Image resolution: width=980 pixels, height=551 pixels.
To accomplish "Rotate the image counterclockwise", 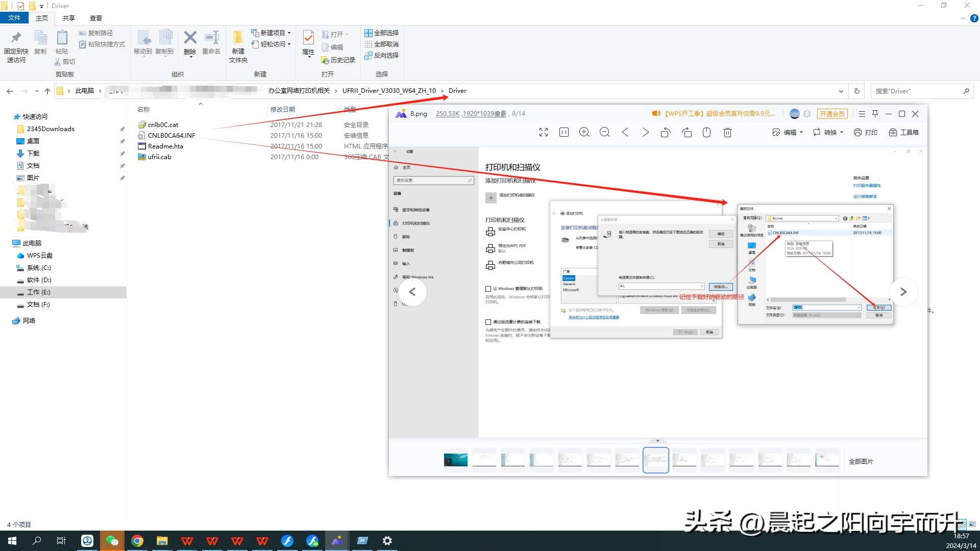I will pos(666,133).
